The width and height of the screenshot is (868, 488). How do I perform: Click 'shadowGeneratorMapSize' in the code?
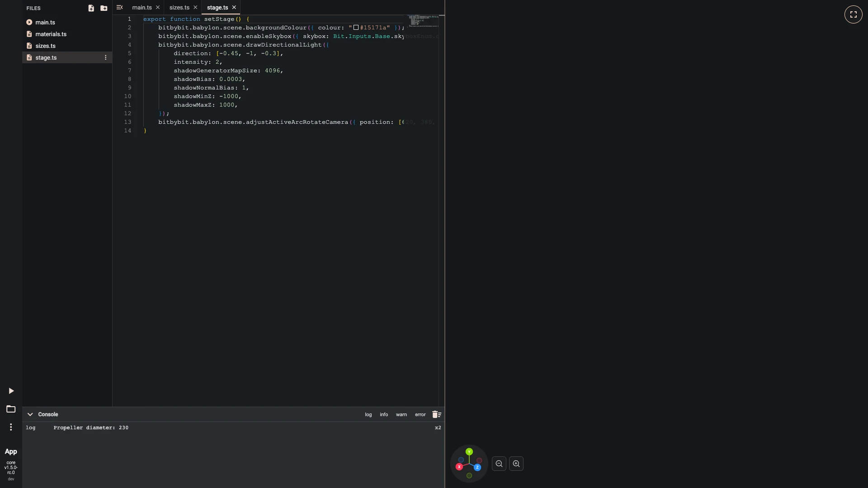coord(216,70)
